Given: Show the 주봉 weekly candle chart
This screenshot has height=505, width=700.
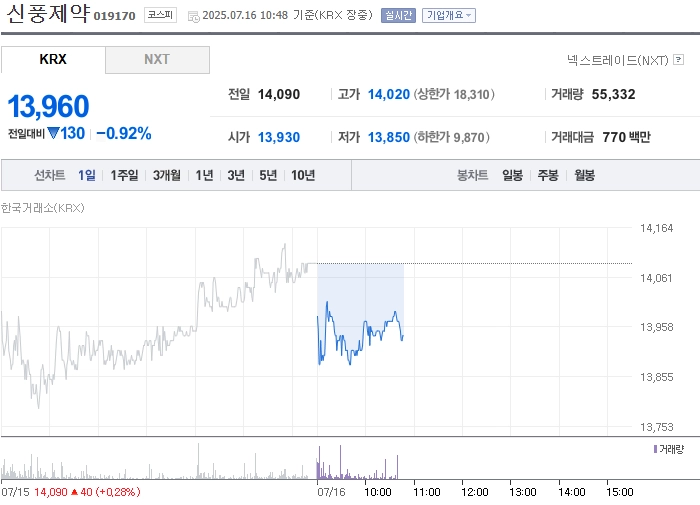Looking at the screenshot, I should (548, 175).
